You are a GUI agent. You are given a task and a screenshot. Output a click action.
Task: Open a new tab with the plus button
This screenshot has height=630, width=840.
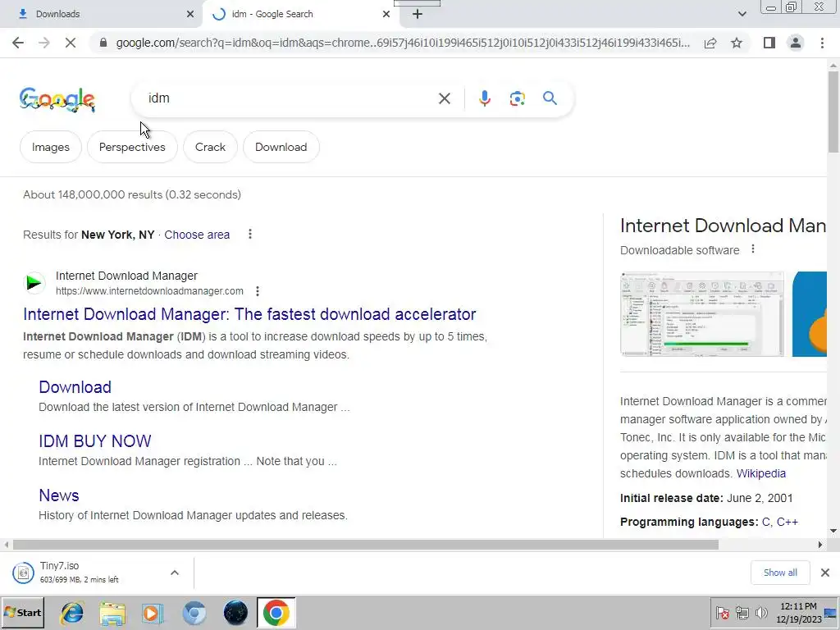[x=418, y=14]
